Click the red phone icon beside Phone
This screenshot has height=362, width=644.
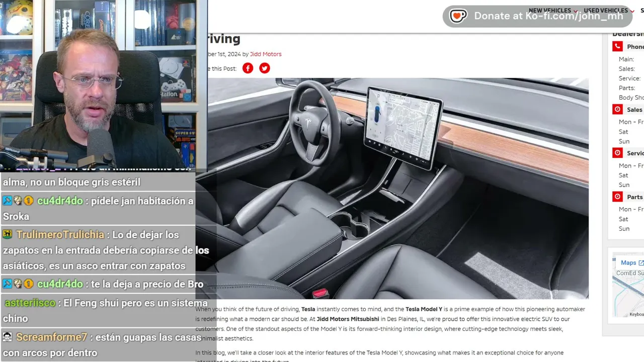tap(617, 46)
